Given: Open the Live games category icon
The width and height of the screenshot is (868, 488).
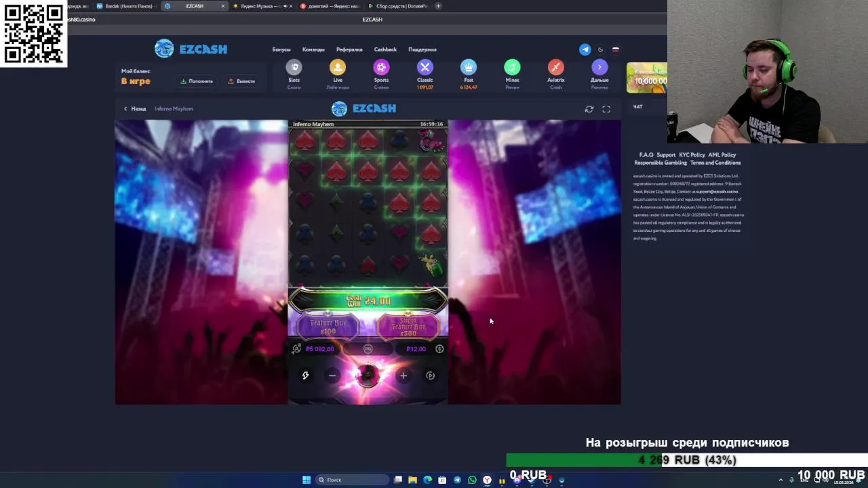Looking at the screenshot, I should pos(338,67).
